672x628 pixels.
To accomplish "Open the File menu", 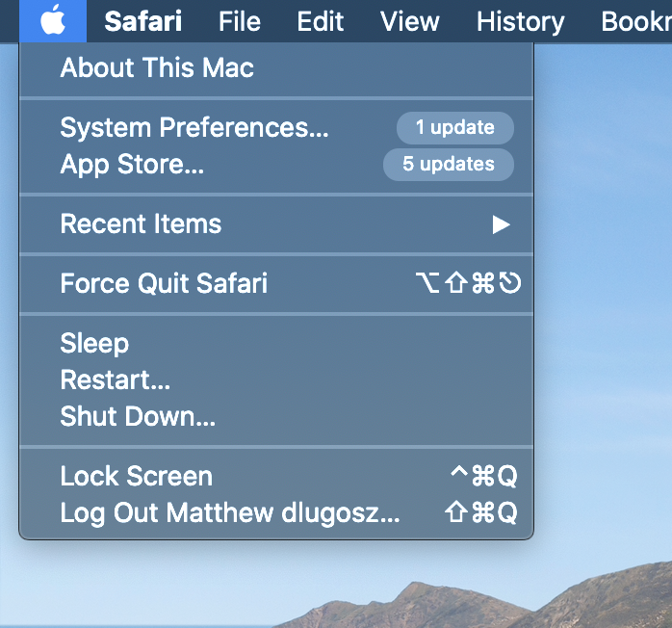I will [x=240, y=21].
